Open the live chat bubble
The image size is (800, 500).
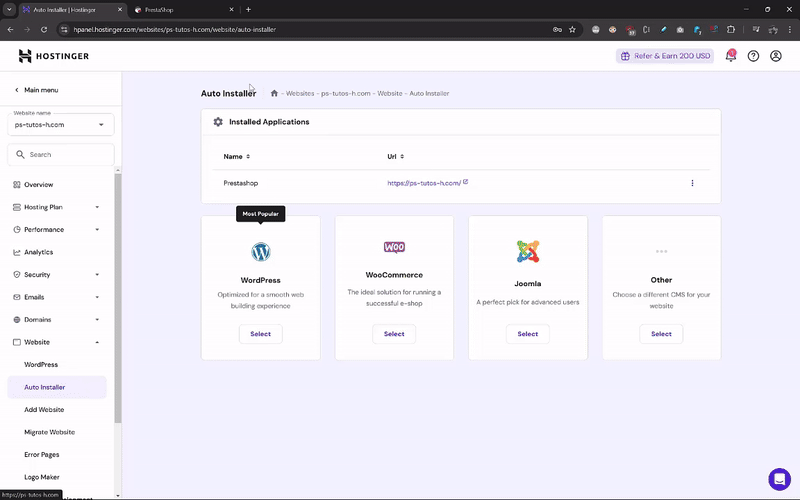pyautogui.click(x=779, y=479)
